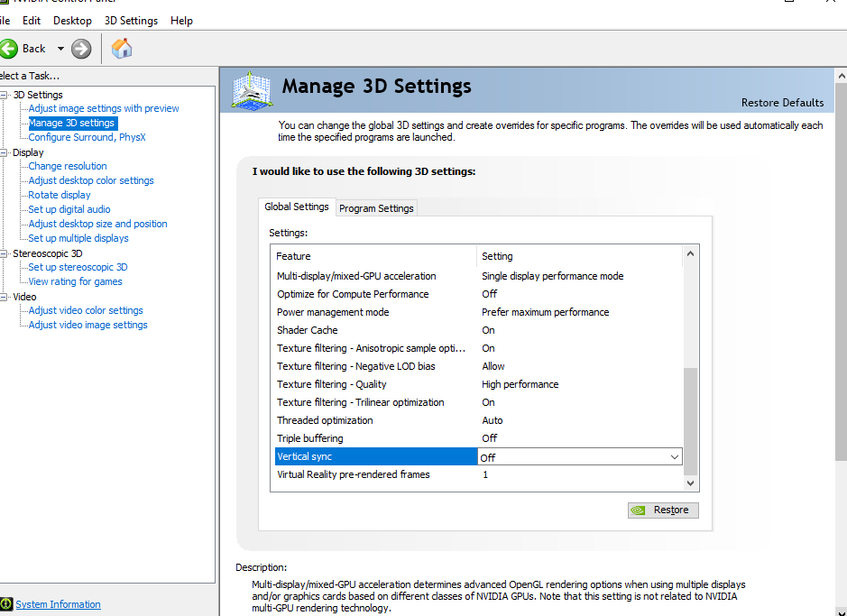Click the settings list scrollbar thumb

point(690,422)
